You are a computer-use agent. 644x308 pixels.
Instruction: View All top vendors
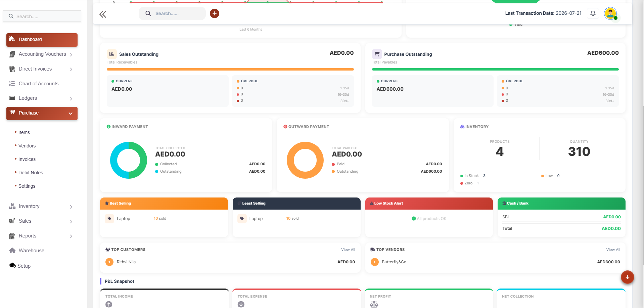pos(613,250)
